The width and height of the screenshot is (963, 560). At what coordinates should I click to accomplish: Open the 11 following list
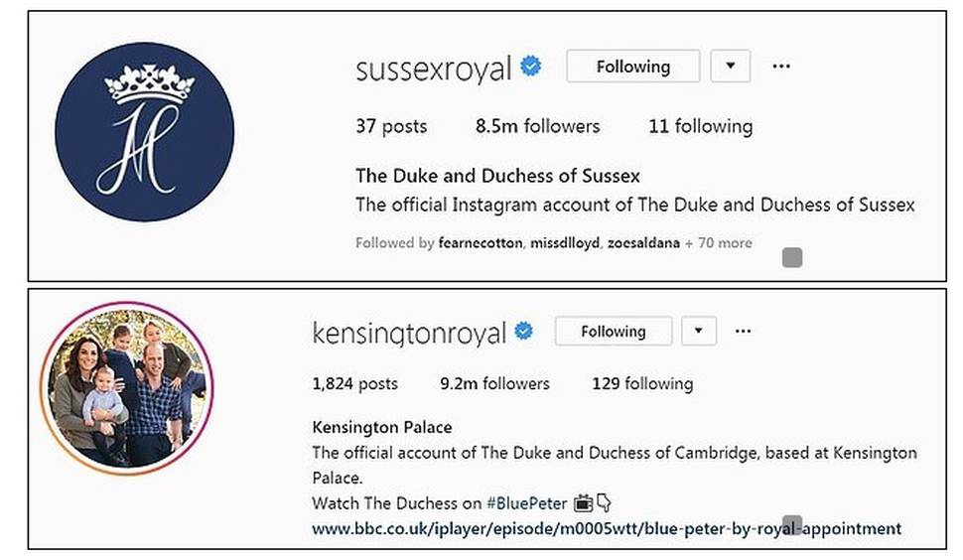(700, 126)
